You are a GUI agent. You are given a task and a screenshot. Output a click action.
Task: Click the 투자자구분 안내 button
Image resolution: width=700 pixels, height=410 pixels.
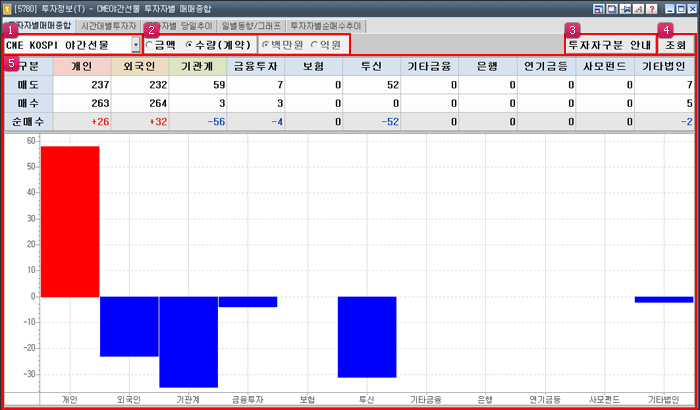click(x=610, y=45)
